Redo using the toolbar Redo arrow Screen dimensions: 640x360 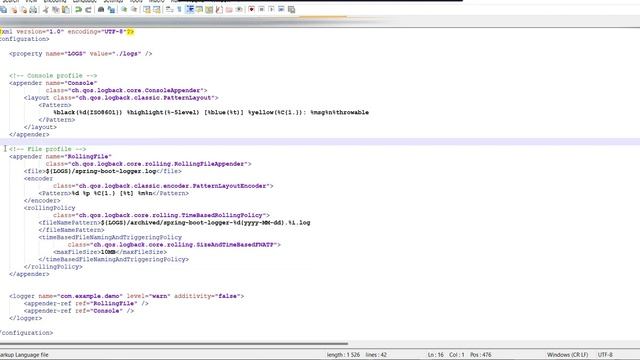pos(88,9)
